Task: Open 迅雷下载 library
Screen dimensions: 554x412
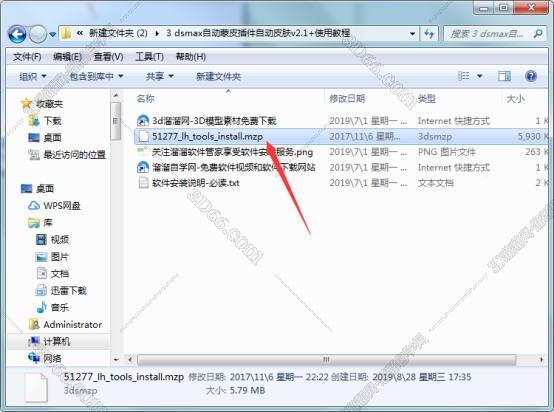Action: pyautogui.click(x=69, y=290)
